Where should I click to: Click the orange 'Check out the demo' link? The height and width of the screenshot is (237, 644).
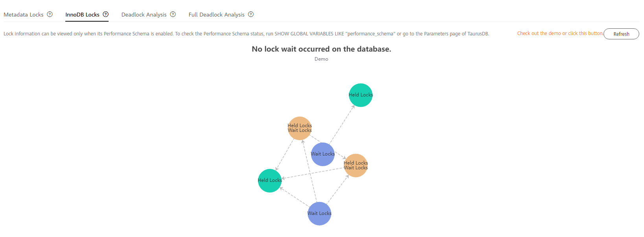(560, 33)
